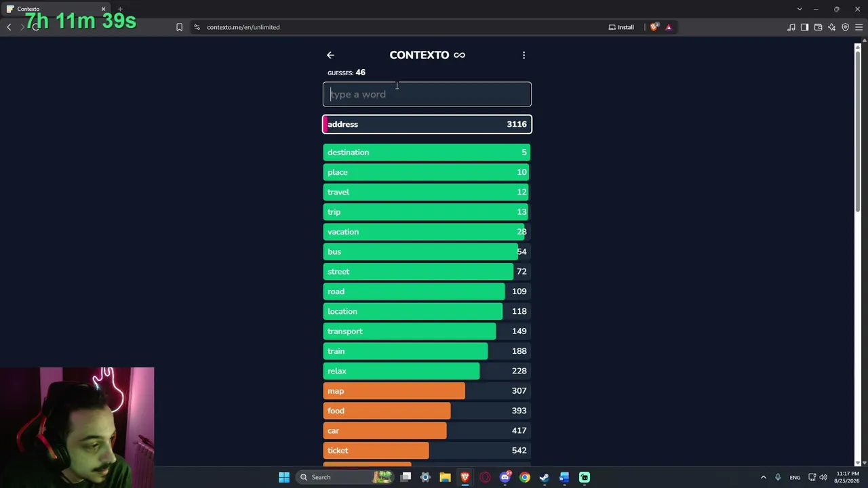Click the GUESSES: 46 counter
868x488 pixels.
pos(347,73)
